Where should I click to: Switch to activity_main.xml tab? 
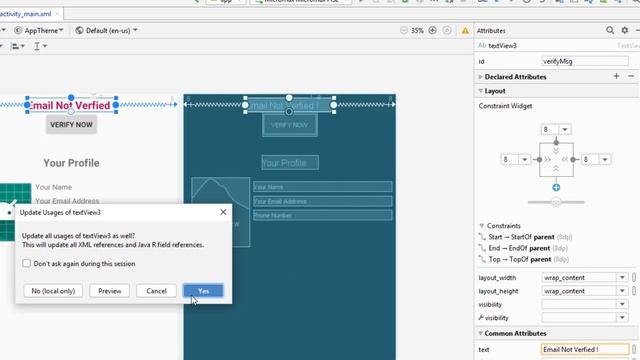[x=25, y=14]
